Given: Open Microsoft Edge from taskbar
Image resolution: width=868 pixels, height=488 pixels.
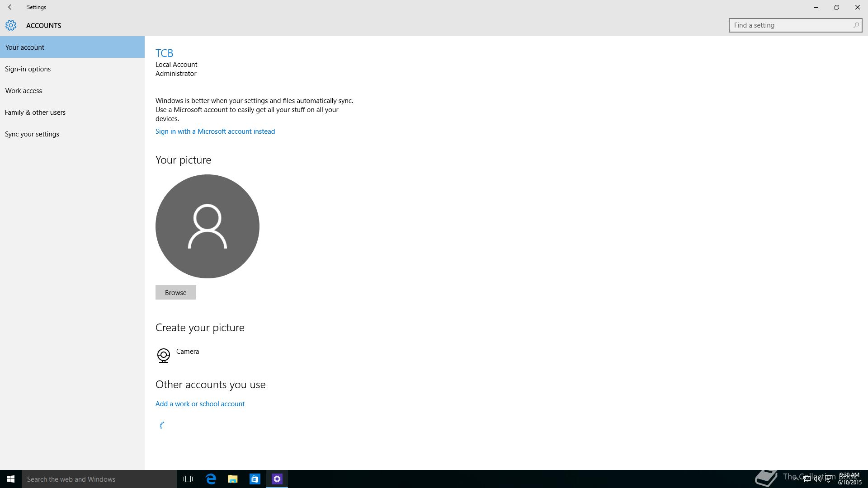Looking at the screenshot, I should tap(211, 479).
